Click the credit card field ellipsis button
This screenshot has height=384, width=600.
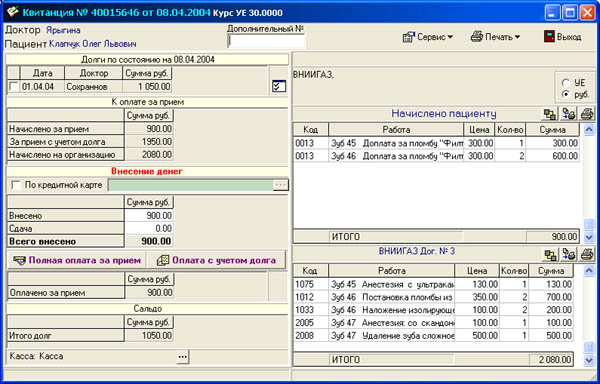[280, 185]
